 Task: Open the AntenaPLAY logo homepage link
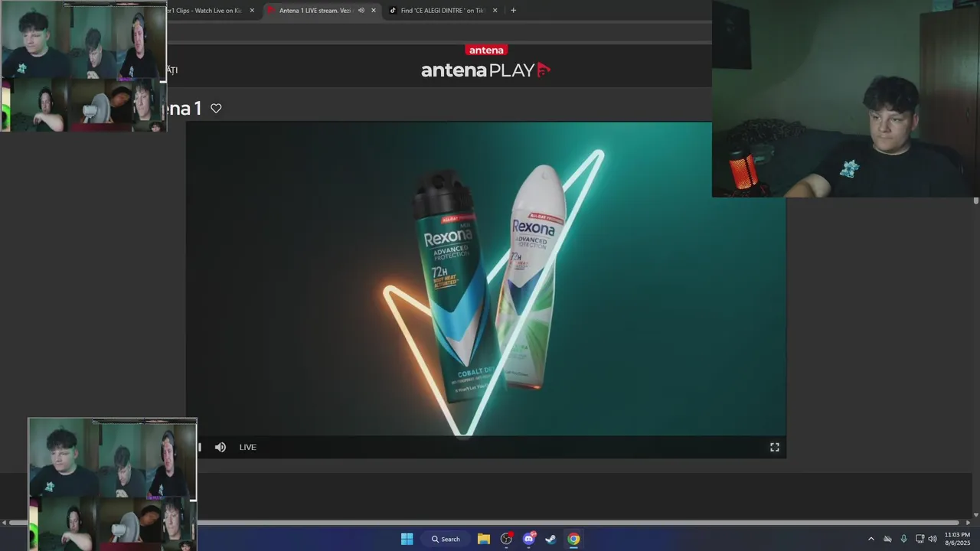pos(486,70)
